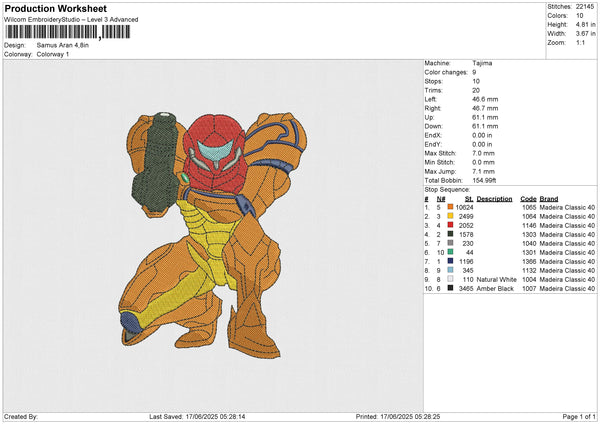The width and height of the screenshot is (600, 424).
Task: Click the gray swatch, code 1040
Action: [x=451, y=243]
